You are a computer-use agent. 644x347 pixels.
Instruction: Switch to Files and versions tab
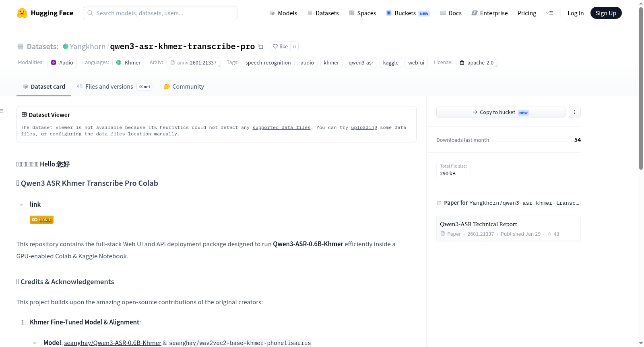[x=114, y=86]
